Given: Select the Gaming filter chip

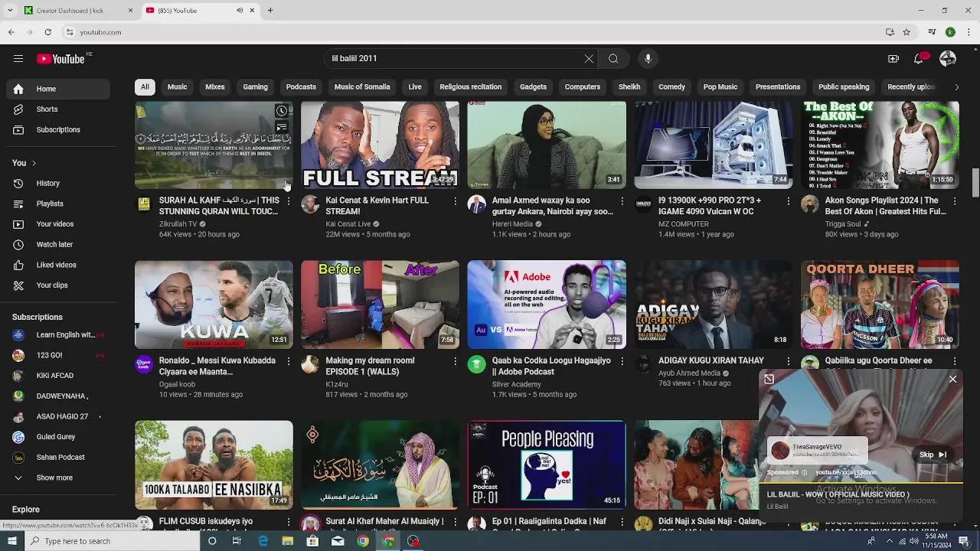Looking at the screenshot, I should click(255, 86).
